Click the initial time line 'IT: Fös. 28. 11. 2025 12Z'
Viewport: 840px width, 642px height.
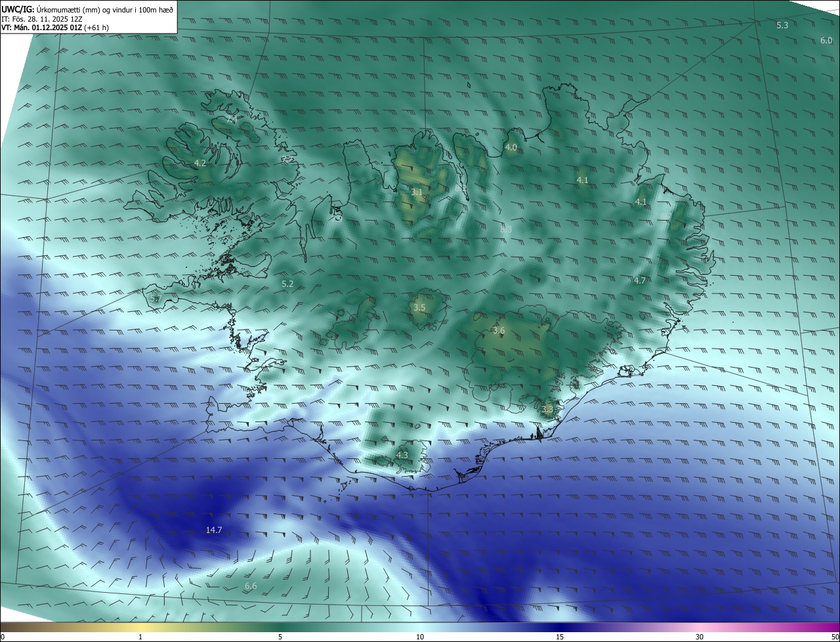tap(43, 19)
